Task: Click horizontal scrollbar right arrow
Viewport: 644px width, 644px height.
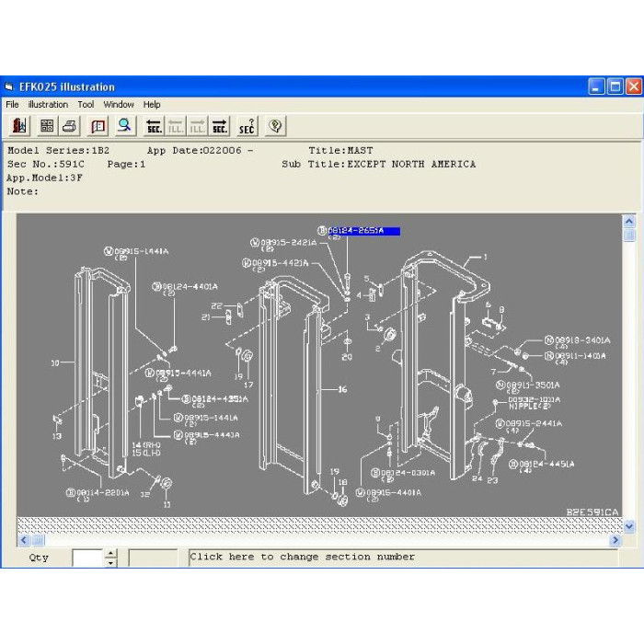Action: click(x=615, y=540)
